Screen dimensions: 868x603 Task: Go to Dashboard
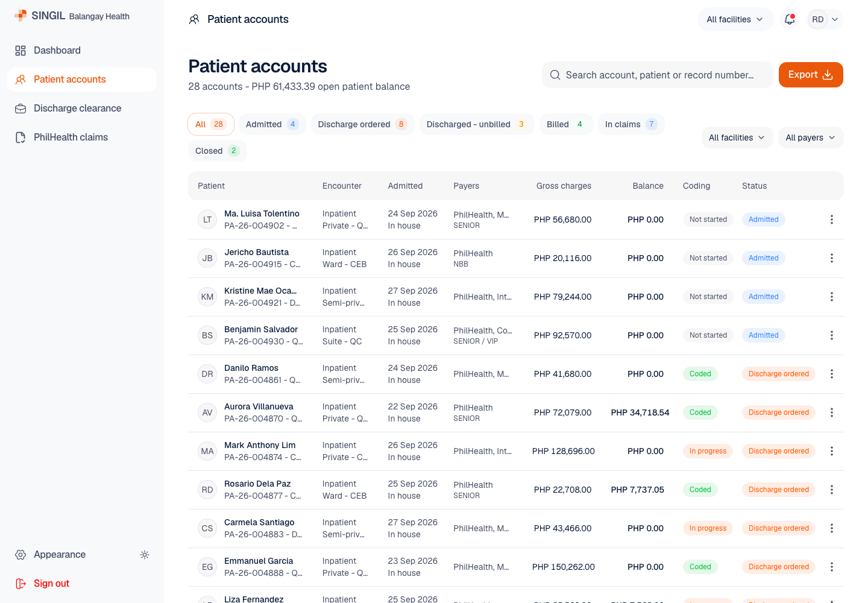click(82, 51)
